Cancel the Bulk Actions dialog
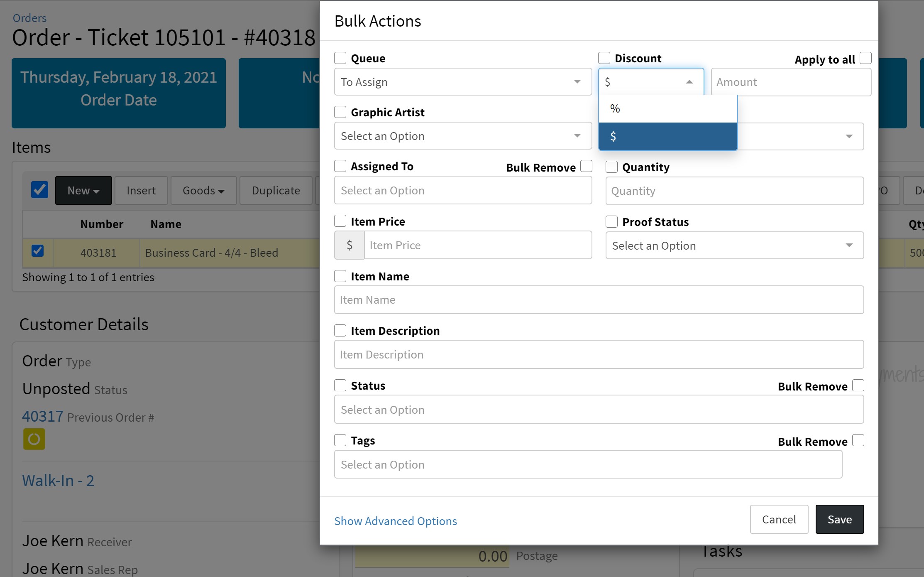 (x=779, y=519)
